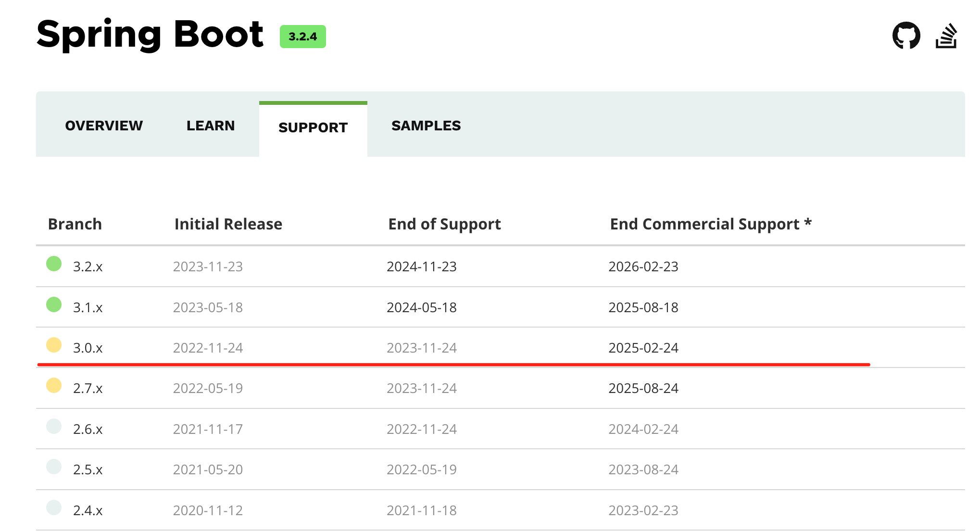Open the Stack Overflow icon
The height and width of the screenshot is (532, 980).
tap(946, 36)
